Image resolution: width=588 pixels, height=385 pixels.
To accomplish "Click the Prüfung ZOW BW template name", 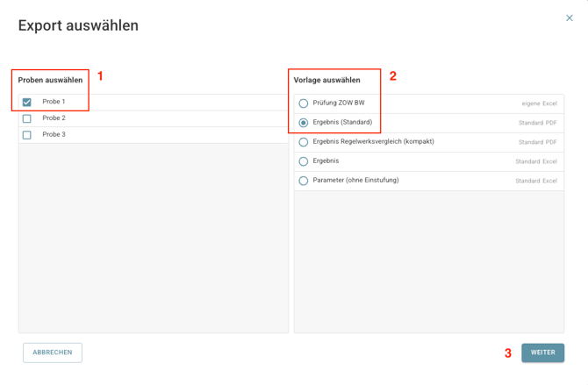I will click(x=339, y=103).
